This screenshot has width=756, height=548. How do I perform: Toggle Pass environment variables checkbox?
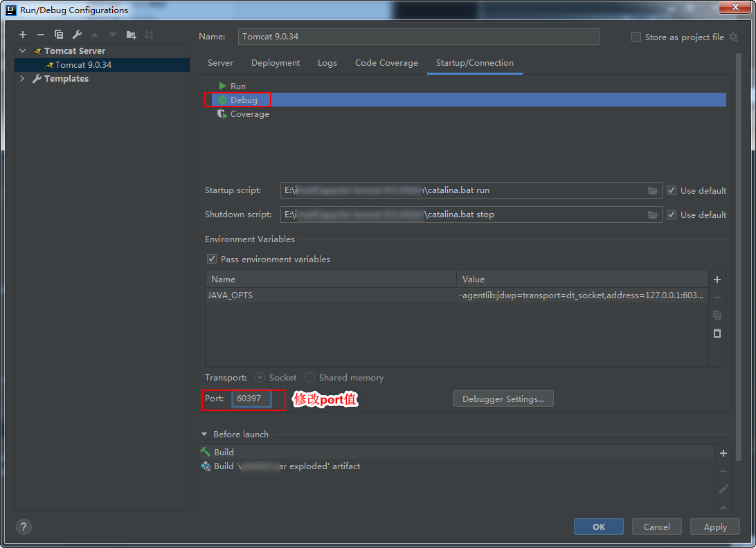[212, 259]
